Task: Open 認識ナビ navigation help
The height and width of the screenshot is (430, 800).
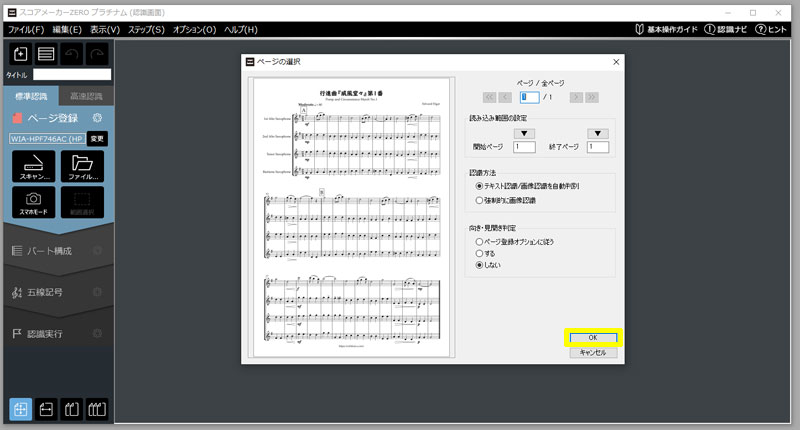Action: 726,29
